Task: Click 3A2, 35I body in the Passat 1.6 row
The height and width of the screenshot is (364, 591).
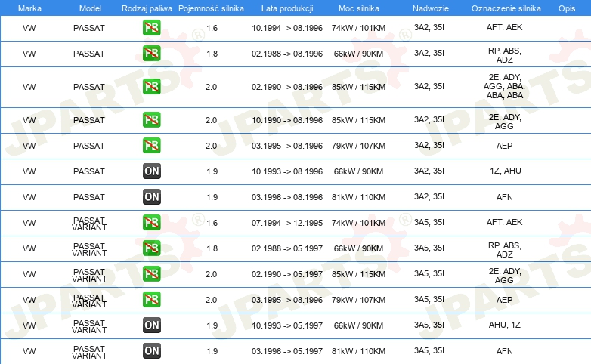Action: coord(429,27)
